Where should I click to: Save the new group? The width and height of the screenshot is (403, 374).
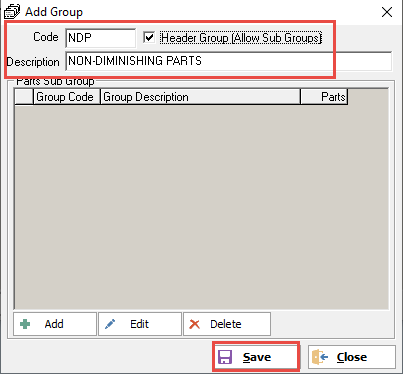pyautogui.click(x=256, y=357)
